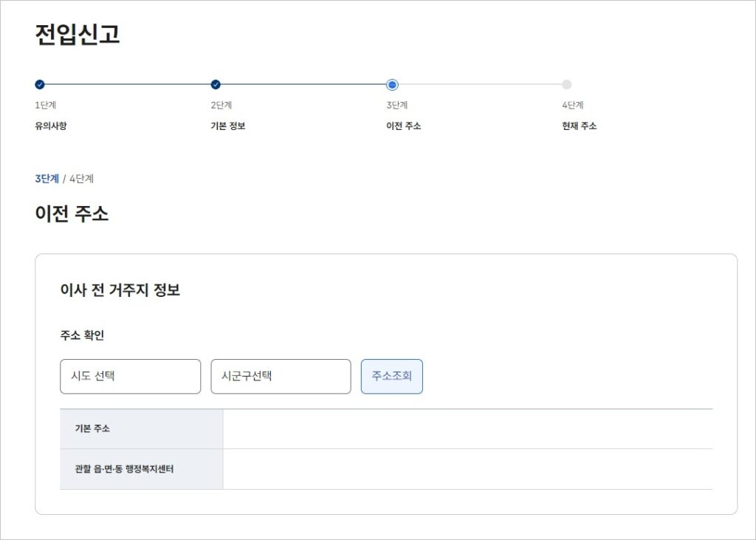Click the step 2 completed checkmark circle

coord(216,84)
